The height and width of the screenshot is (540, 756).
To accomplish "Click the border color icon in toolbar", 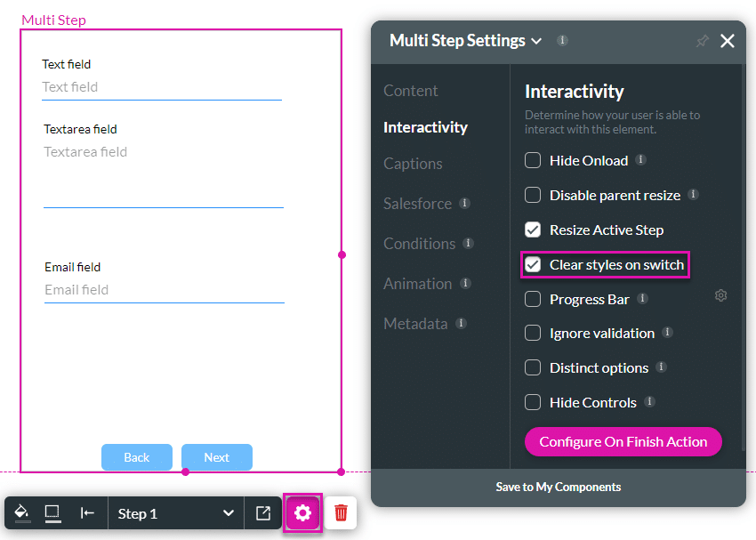I will (x=52, y=513).
